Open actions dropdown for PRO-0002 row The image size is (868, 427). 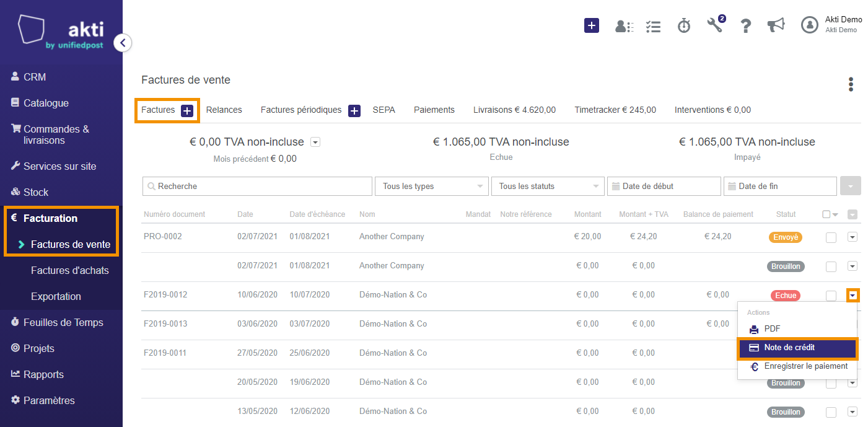tap(853, 237)
